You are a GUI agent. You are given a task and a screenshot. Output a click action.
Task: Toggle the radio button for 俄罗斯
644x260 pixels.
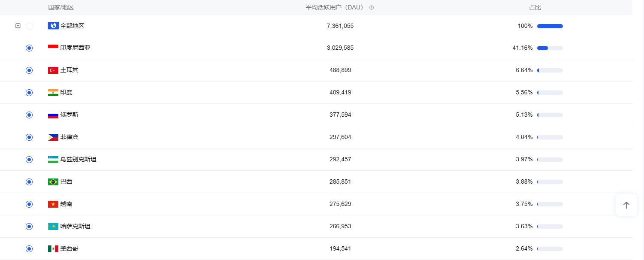(29, 115)
